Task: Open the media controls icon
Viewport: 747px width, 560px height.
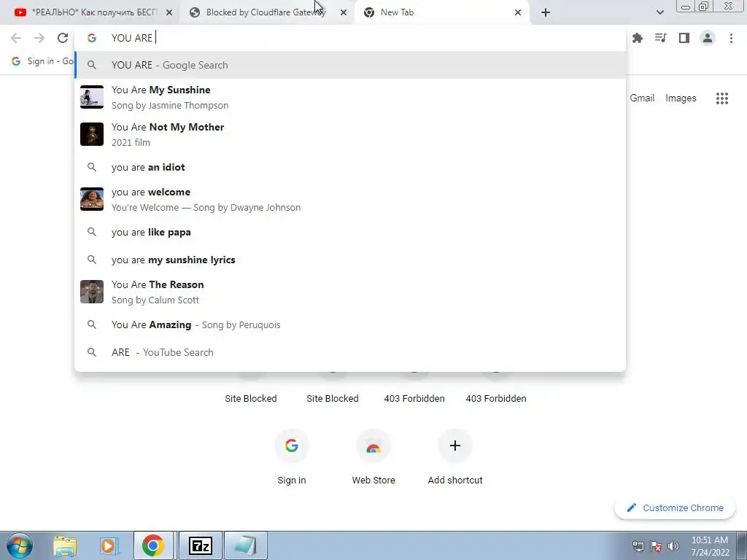Action: pos(661,38)
